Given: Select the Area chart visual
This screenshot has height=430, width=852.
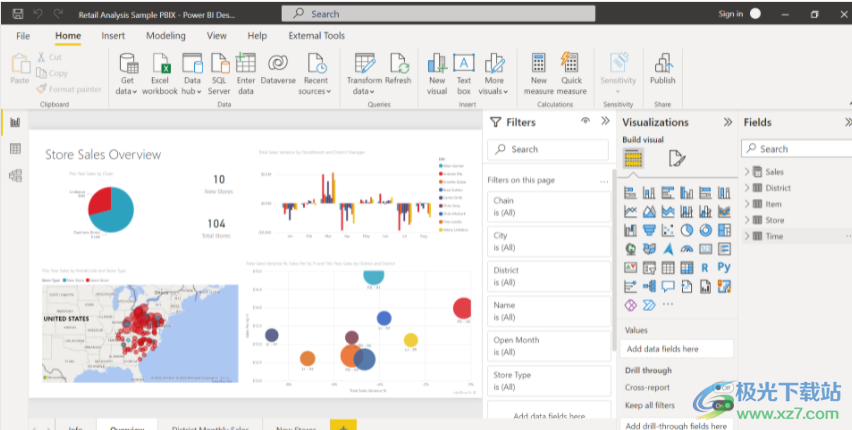Looking at the screenshot, I should pyautogui.click(x=649, y=211).
